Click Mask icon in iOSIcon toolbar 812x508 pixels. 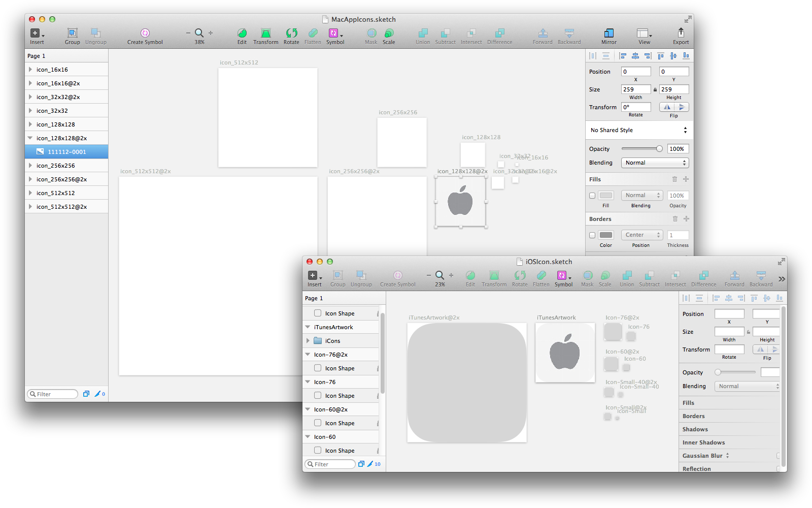click(588, 275)
